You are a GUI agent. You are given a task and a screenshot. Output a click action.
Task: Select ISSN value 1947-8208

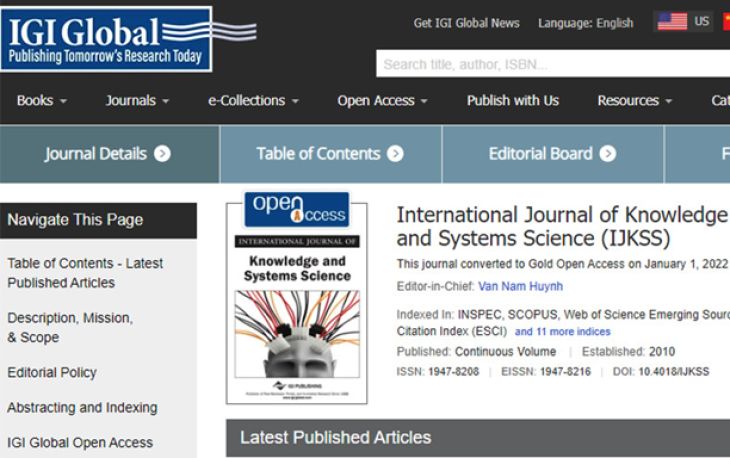tap(453, 371)
